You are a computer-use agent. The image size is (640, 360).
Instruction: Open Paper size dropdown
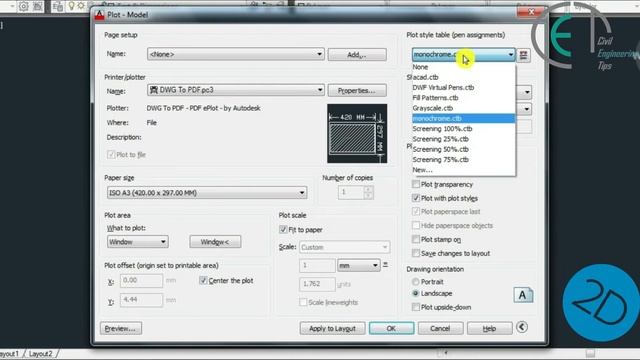[207, 193]
